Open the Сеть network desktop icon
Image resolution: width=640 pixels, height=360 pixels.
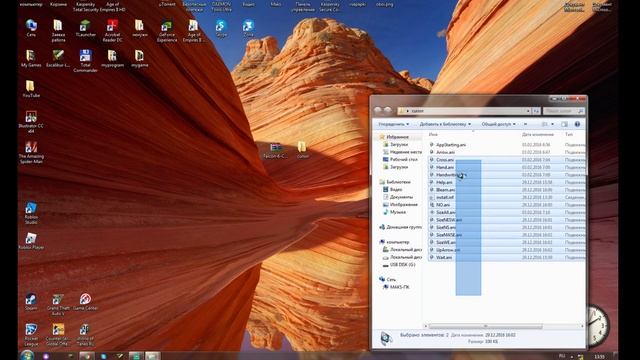tap(31, 28)
